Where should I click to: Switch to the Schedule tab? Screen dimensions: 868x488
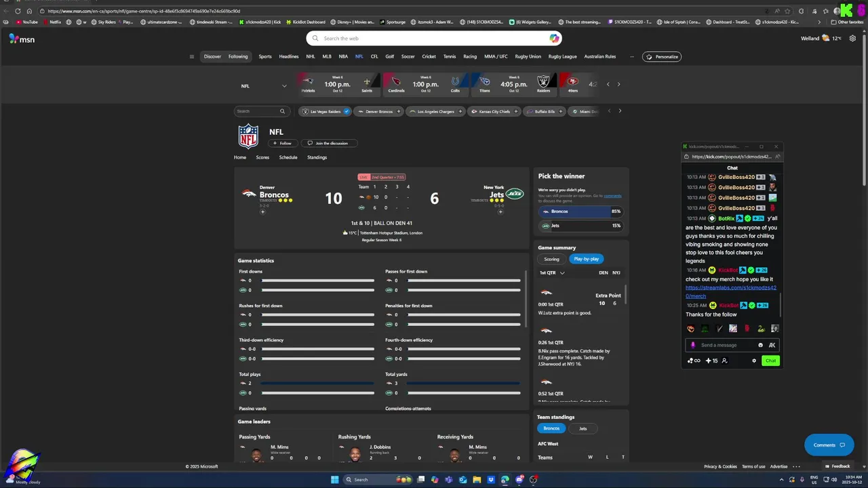pyautogui.click(x=288, y=157)
